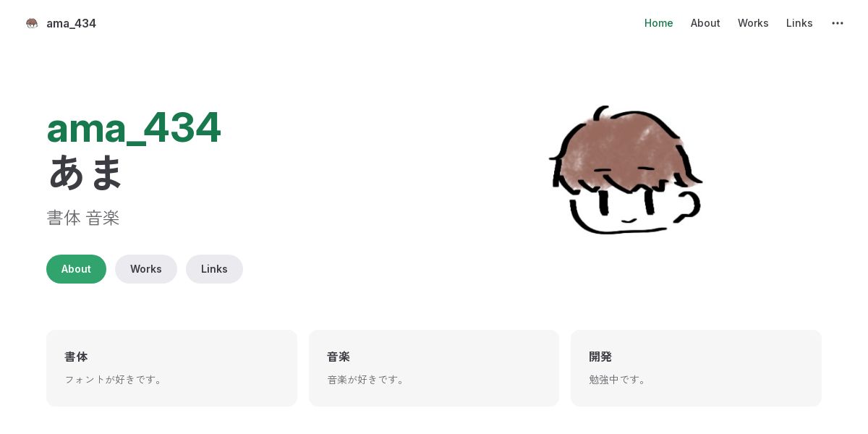The height and width of the screenshot is (434, 868).
Task: Select the 開発 feature card
Action: point(696,368)
